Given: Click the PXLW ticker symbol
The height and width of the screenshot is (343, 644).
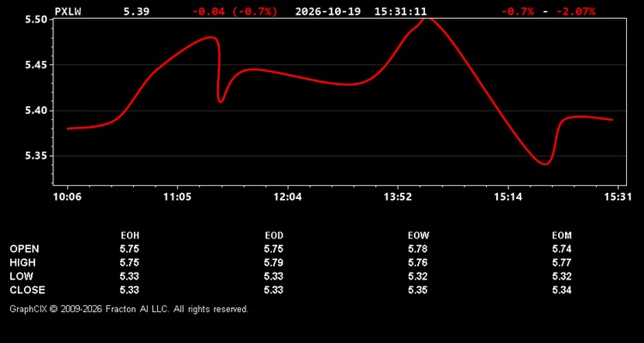Looking at the screenshot, I should pyautogui.click(x=68, y=11).
